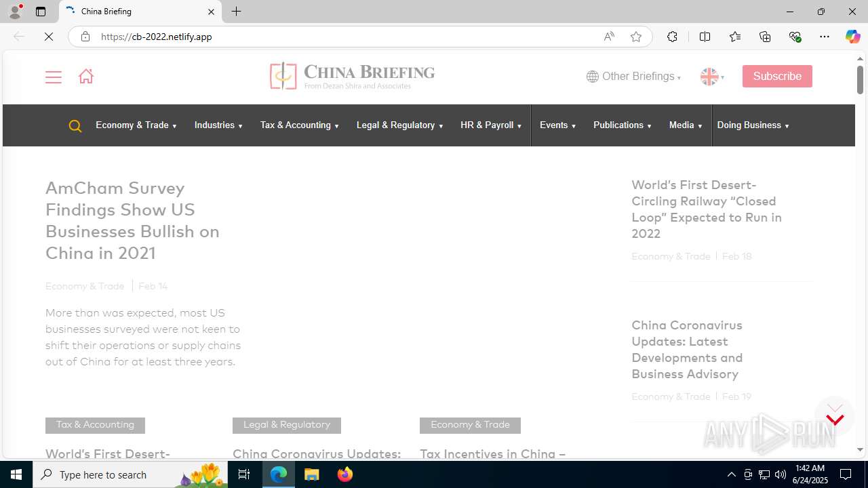This screenshot has height=488, width=868.
Task: Click the globe icon beside Other Briefings
Action: point(593,77)
